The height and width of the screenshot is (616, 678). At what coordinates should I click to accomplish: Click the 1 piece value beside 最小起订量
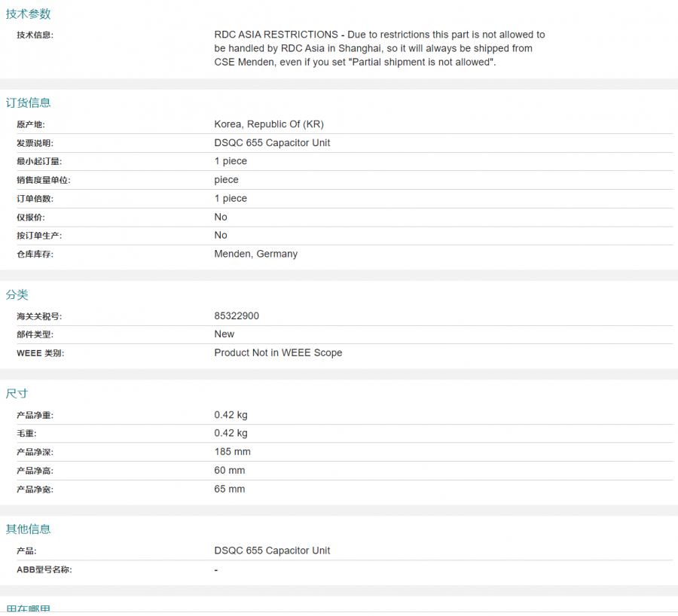(231, 161)
